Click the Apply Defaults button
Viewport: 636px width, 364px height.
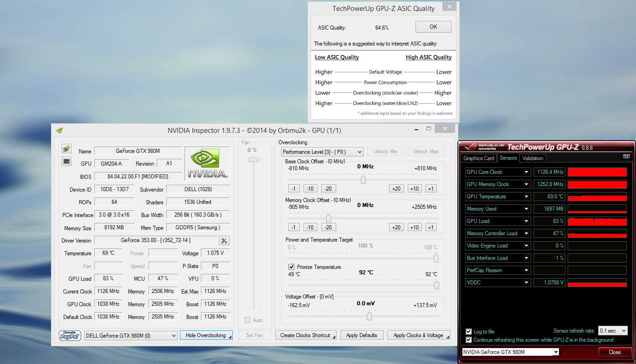pyautogui.click(x=362, y=335)
